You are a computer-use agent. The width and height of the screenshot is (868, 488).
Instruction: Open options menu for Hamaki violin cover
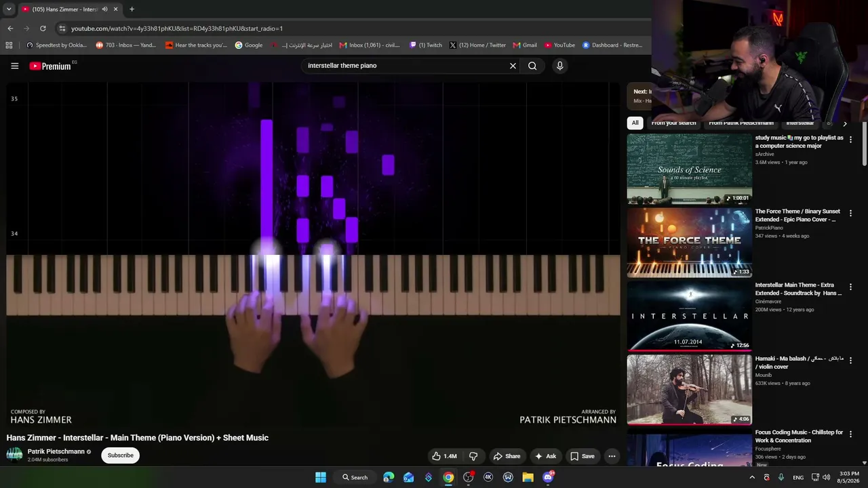pos(850,361)
